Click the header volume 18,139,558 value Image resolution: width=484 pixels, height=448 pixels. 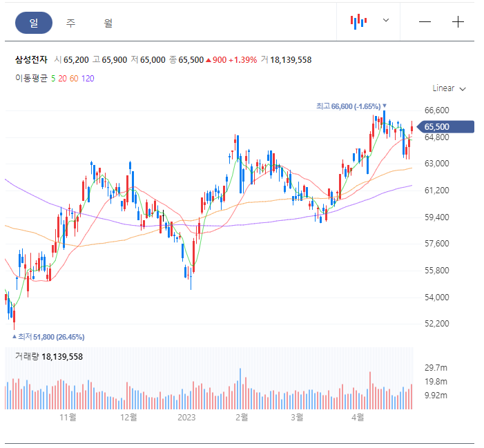291,60
